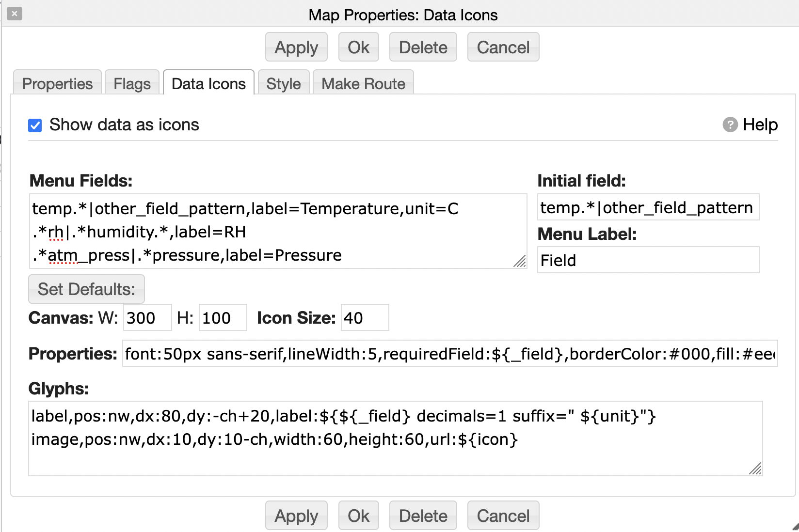Open the Flags tab
Screen dimensions: 799x532
pos(132,84)
